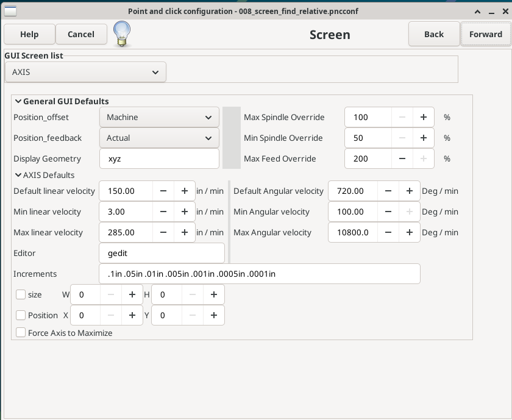Click the light bulb hint icon
512x420 pixels.
[x=122, y=33]
